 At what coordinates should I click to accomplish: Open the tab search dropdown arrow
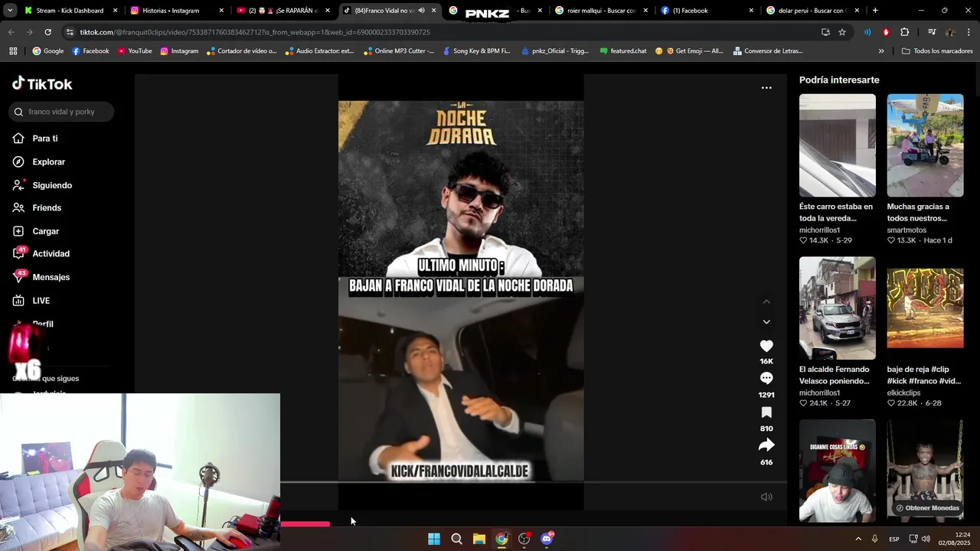click(9, 11)
